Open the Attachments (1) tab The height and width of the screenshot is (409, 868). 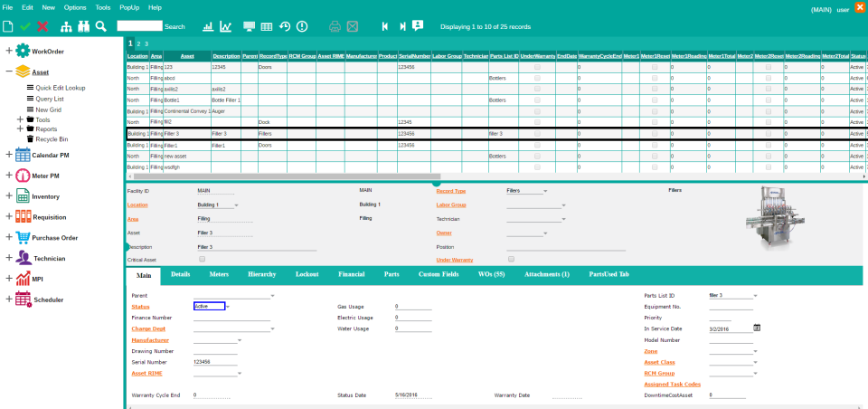point(547,274)
